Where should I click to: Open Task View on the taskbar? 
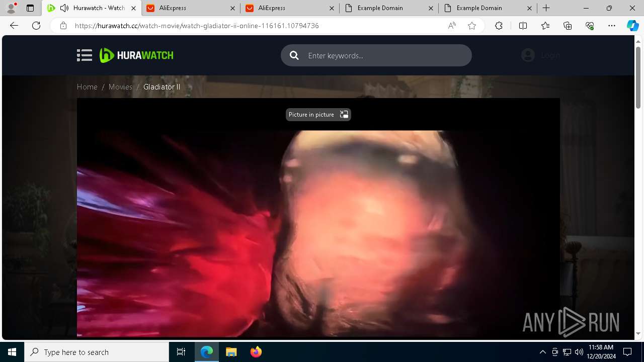pos(181,352)
